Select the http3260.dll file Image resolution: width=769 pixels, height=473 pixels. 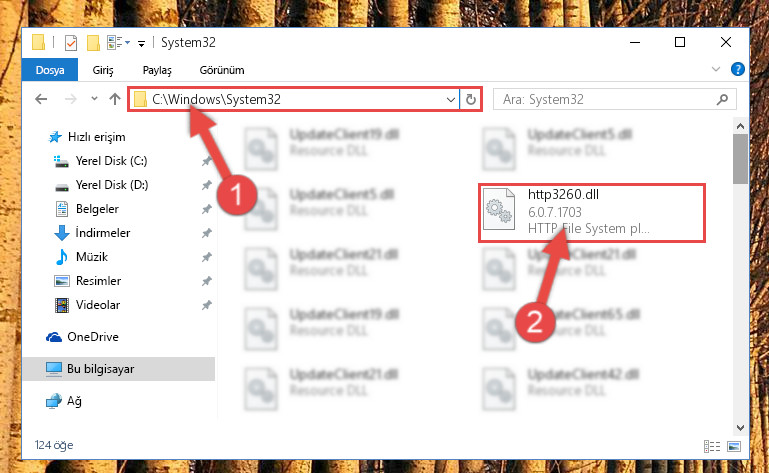(x=592, y=212)
